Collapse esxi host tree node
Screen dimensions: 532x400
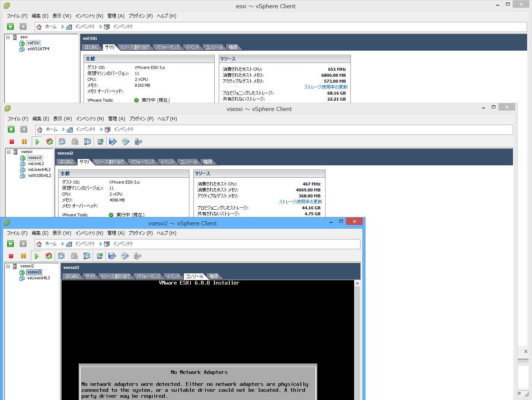pyautogui.click(x=8, y=37)
